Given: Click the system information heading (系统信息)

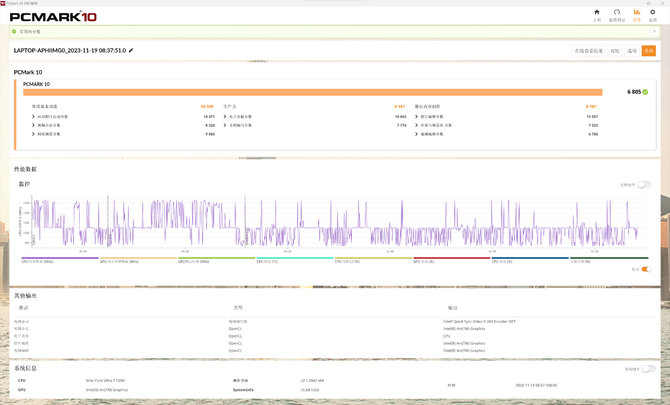Looking at the screenshot, I should (x=25, y=368).
